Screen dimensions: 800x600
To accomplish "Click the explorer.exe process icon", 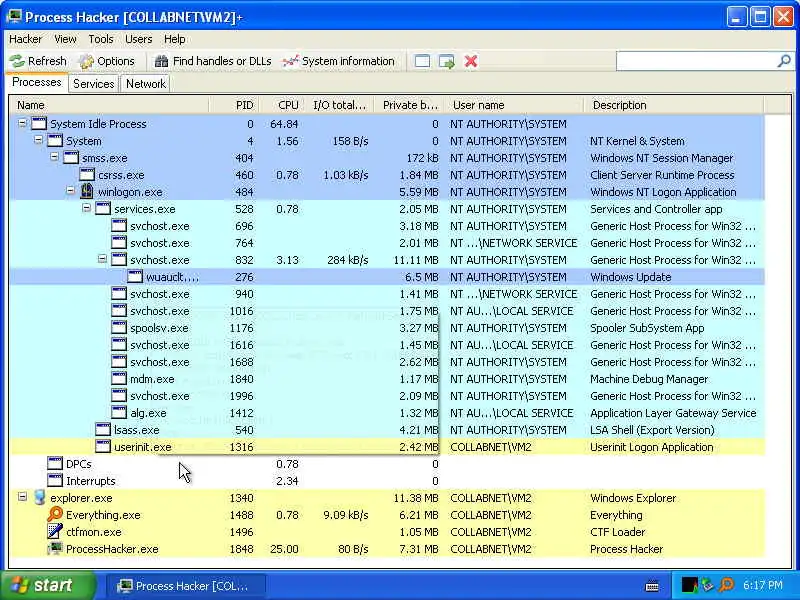I will [39, 497].
